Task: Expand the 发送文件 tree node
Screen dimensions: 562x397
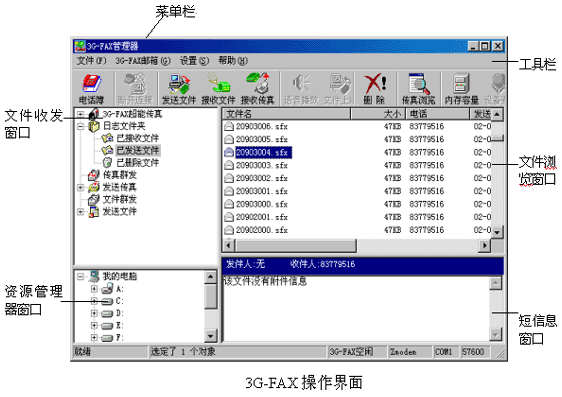Action: [x=81, y=212]
